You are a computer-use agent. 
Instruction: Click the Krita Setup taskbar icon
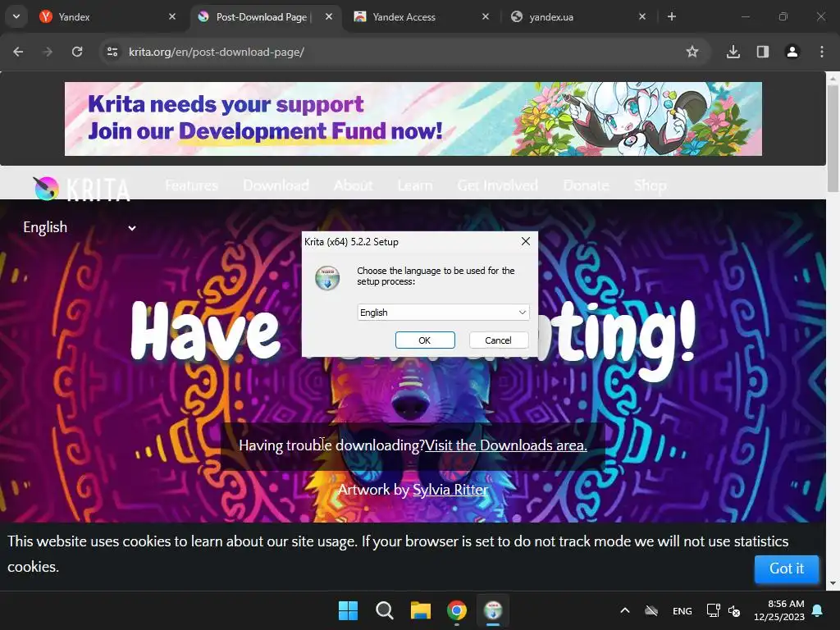point(493,610)
